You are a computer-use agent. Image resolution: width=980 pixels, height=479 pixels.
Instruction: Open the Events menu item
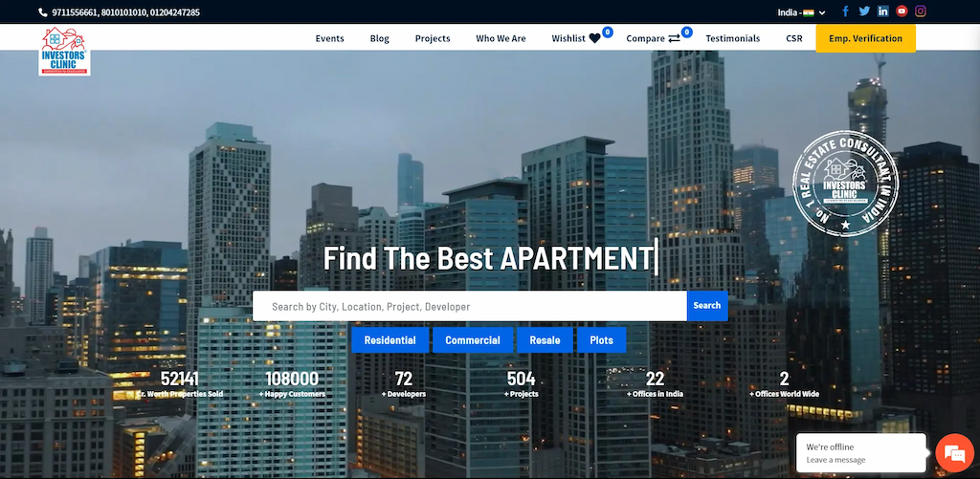[x=329, y=38]
